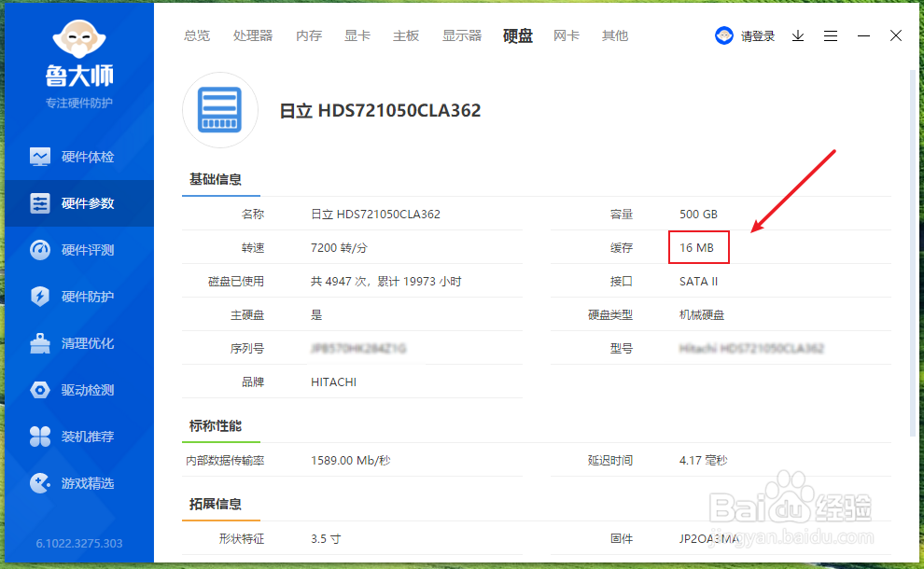This screenshot has width=924, height=569.
Task: Click the 拓展信息 section header
Action: (215, 505)
